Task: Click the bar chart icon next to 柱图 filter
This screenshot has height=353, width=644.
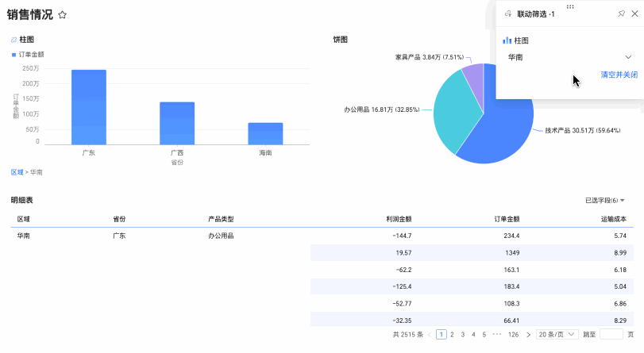Action: point(507,40)
